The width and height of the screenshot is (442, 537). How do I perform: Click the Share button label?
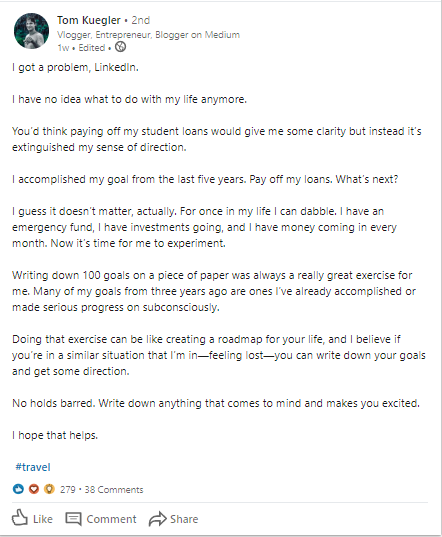pyautogui.click(x=184, y=519)
